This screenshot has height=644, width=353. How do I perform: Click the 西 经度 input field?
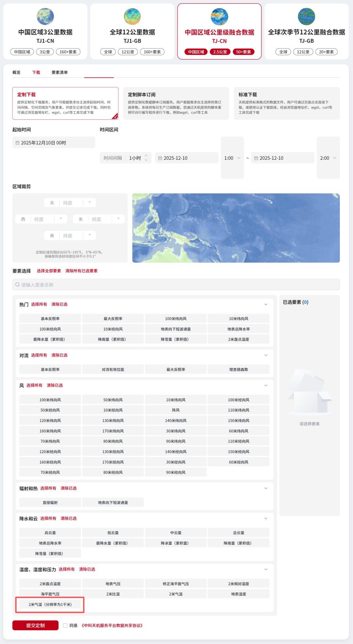pyautogui.click(x=41, y=219)
